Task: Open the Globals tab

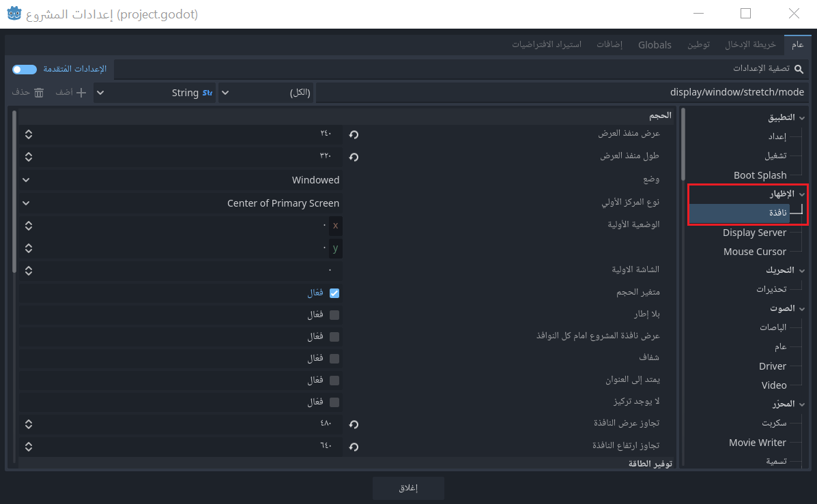Action: pos(655,44)
